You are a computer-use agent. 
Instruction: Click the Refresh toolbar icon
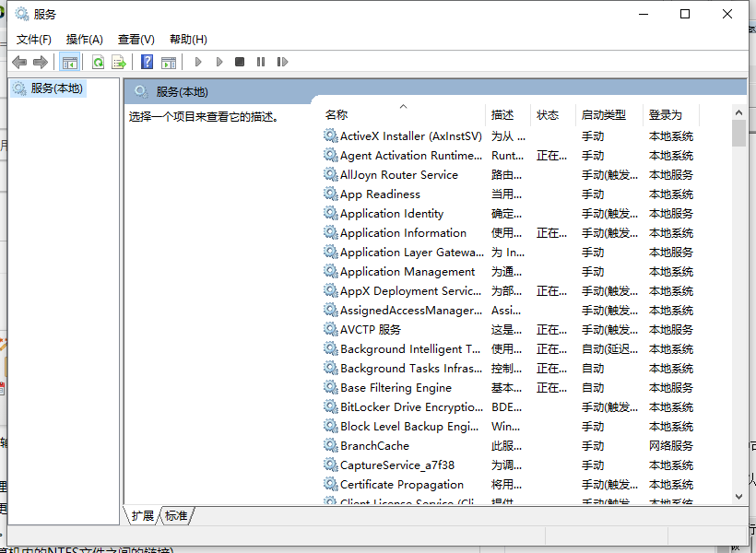coord(98,61)
